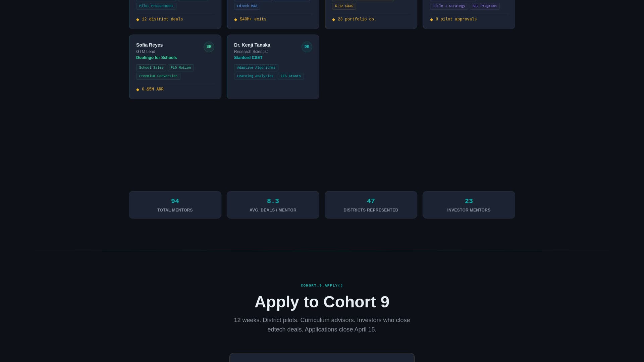Image resolution: width=644 pixels, height=362 pixels.
Task: Click the 0→$5M ARR text
Action: [153, 89]
